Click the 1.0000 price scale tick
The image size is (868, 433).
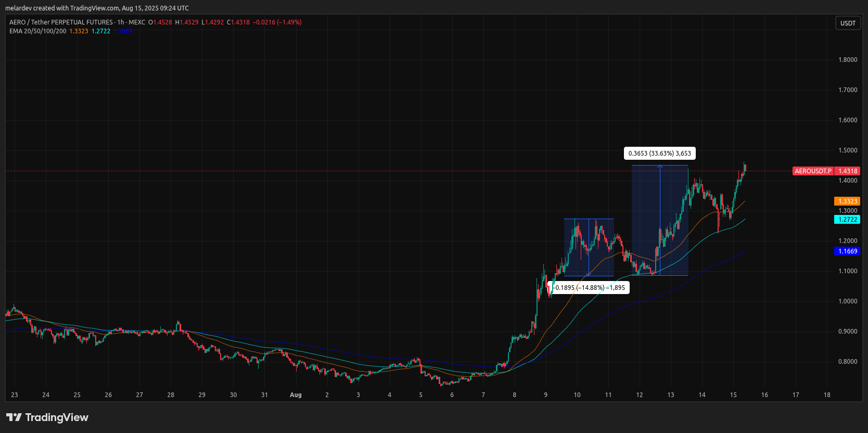click(848, 301)
